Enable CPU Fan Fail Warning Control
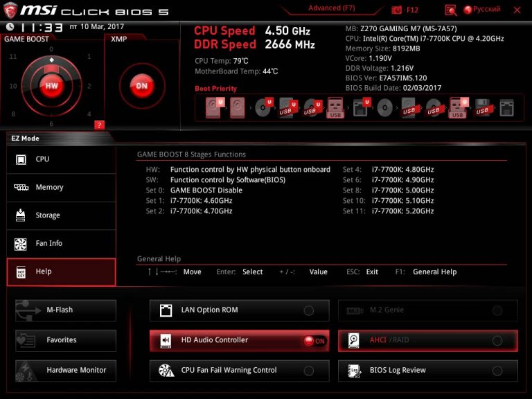 239,371
